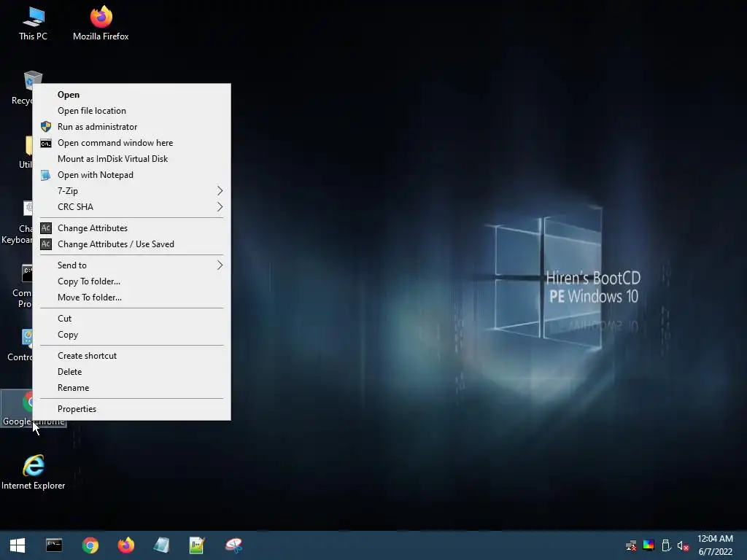This screenshot has width=747, height=560.
Task: Click the colorful display tray icon
Action: pos(649,545)
